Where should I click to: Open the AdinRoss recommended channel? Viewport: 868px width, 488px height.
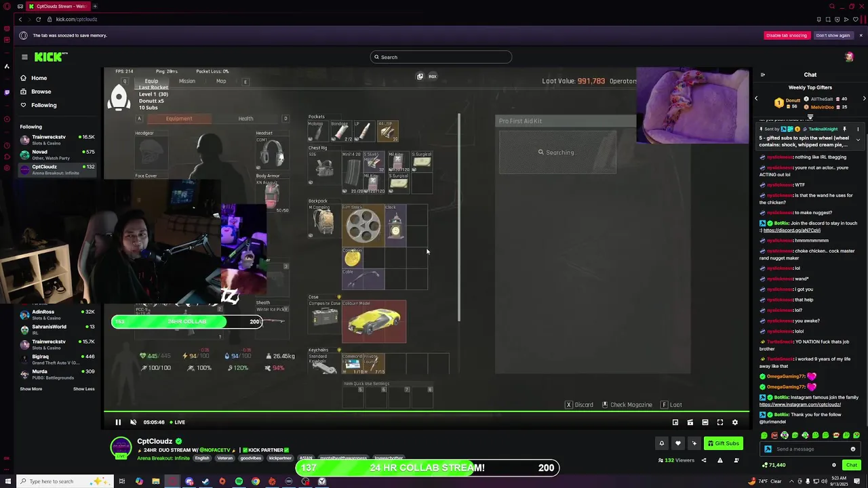point(58,314)
